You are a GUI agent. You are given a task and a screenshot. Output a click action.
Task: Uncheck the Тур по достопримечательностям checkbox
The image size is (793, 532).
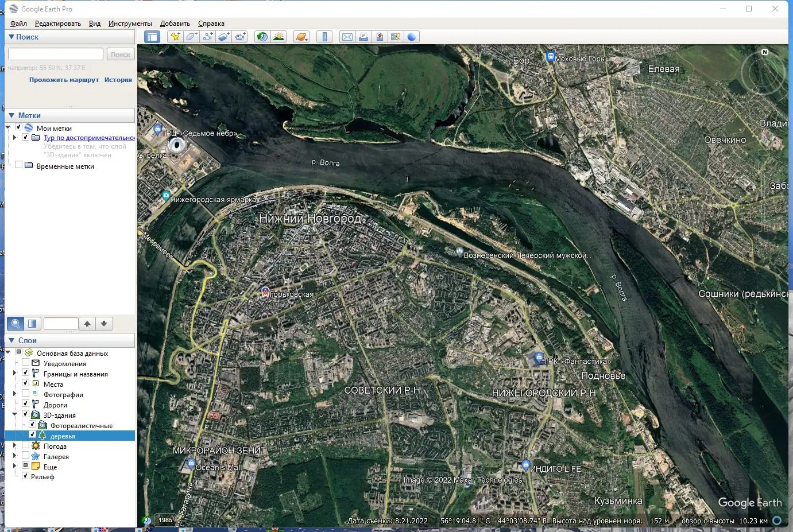coord(25,137)
